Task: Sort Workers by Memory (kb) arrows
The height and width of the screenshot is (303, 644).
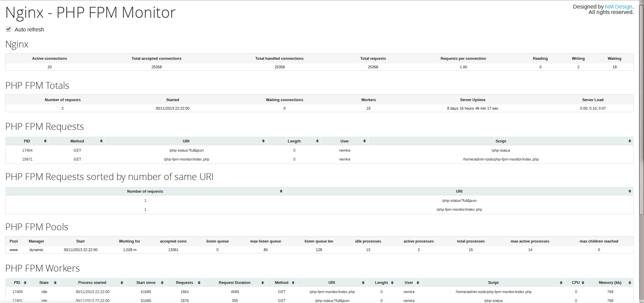Action: (630, 283)
